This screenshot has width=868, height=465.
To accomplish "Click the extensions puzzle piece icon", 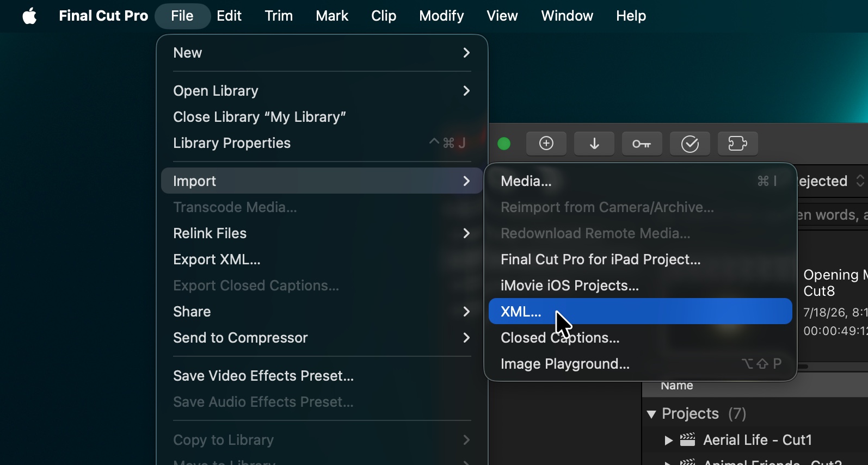I will pos(738,144).
